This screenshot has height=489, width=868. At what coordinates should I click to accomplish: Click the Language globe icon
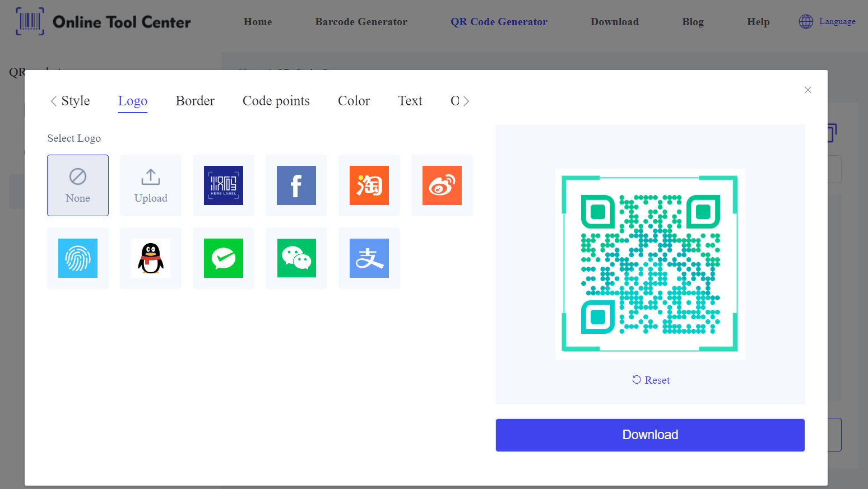tap(806, 22)
